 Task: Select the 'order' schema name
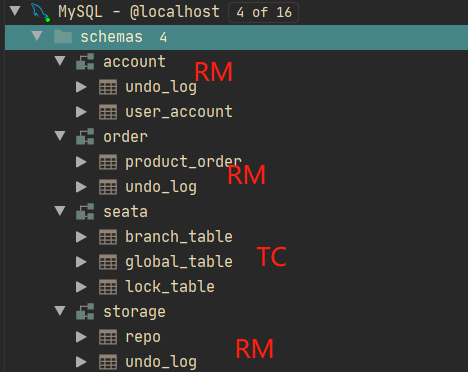(x=125, y=137)
